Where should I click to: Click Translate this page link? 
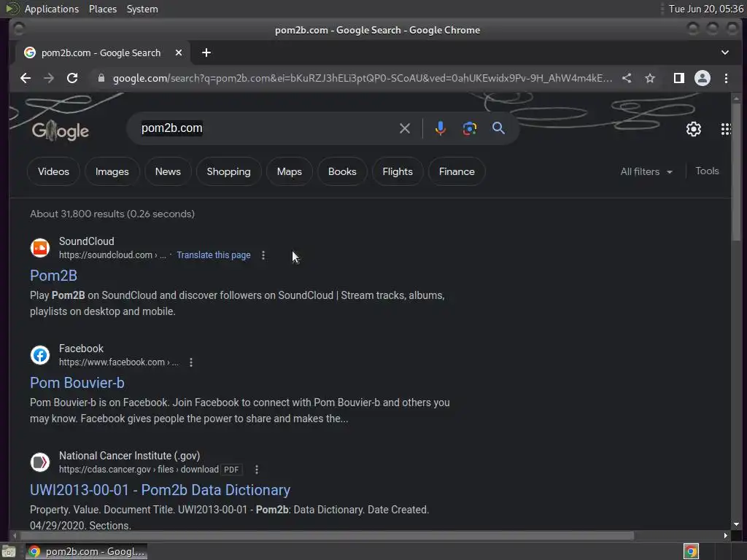click(214, 254)
